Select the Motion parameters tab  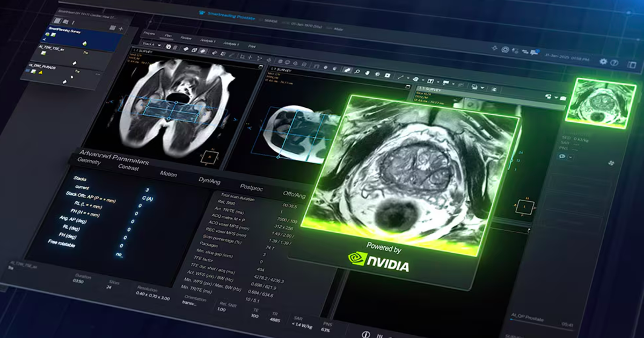pos(168,174)
